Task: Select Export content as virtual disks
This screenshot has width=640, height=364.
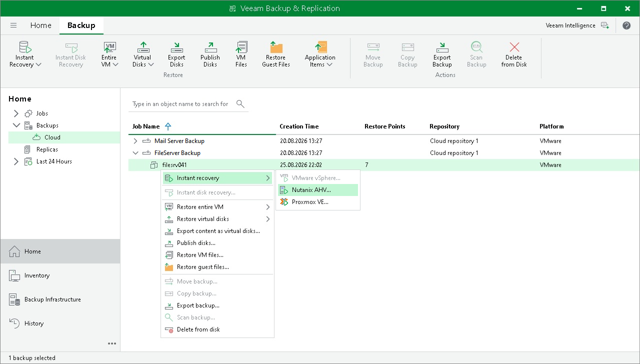Action: pos(217,231)
